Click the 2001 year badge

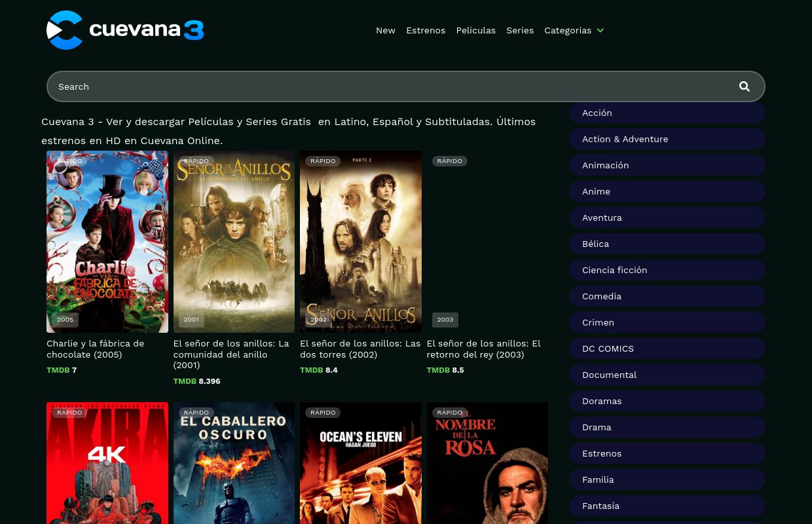point(191,320)
